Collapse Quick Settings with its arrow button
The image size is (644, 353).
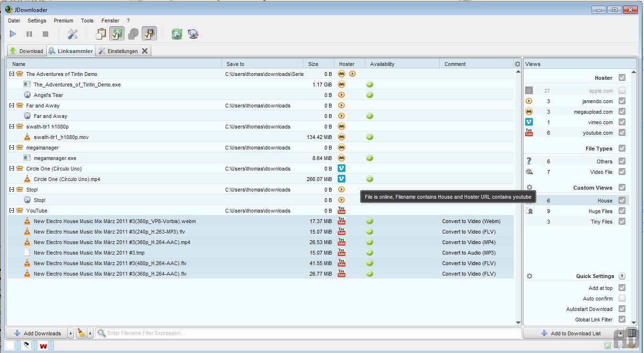tap(622, 276)
